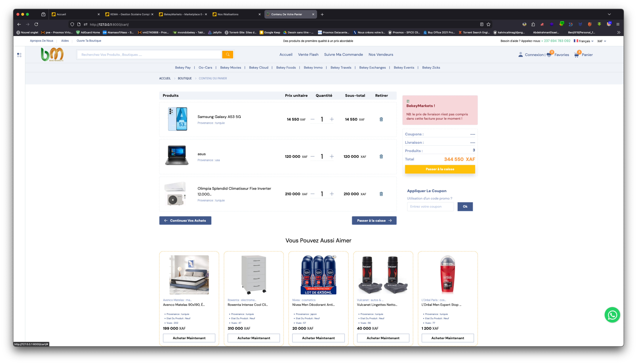The image size is (637, 364).
Task: Delete Samsung Galaxy A53 5G from cart
Action: click(x=381, y=119)
